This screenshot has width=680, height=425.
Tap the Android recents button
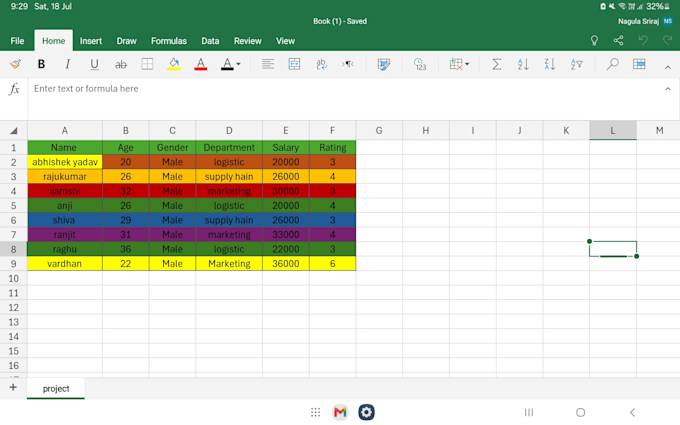tap(529, 412)
